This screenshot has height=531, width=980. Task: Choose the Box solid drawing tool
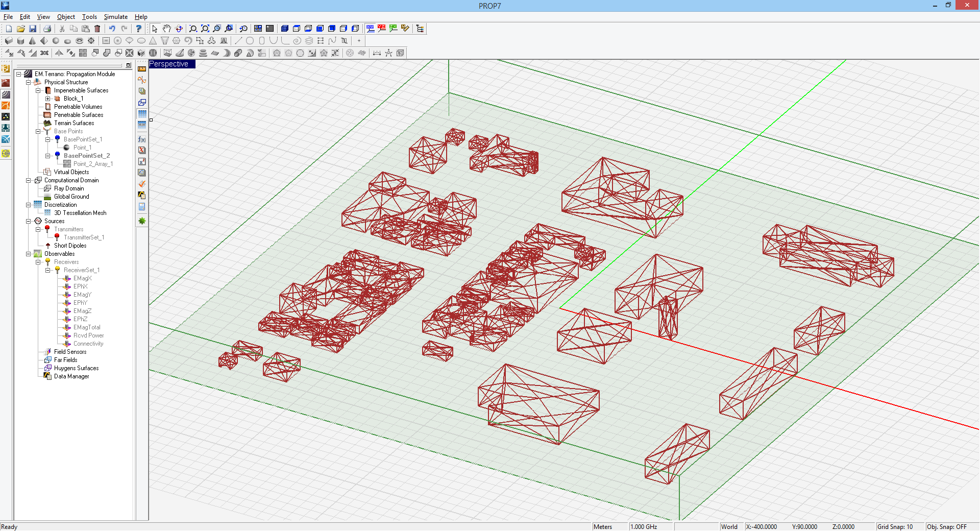point(9,41)
